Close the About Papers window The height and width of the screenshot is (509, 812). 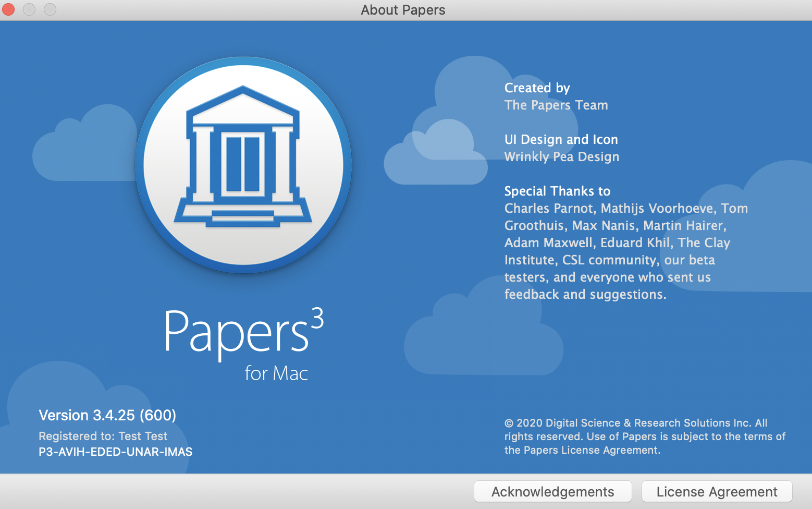pos(8,9)
